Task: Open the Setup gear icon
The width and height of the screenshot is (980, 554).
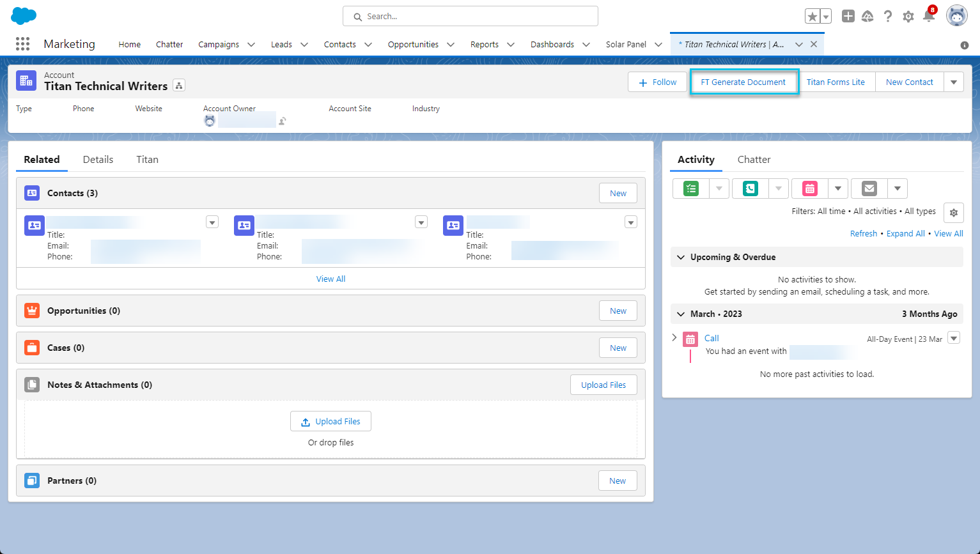Action: tap(908, 17)
